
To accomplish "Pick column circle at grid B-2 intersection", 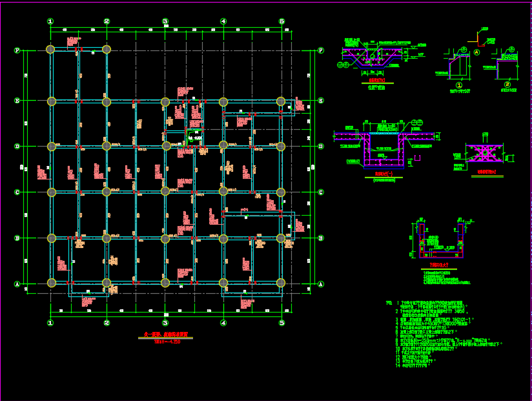I will 107,238.
